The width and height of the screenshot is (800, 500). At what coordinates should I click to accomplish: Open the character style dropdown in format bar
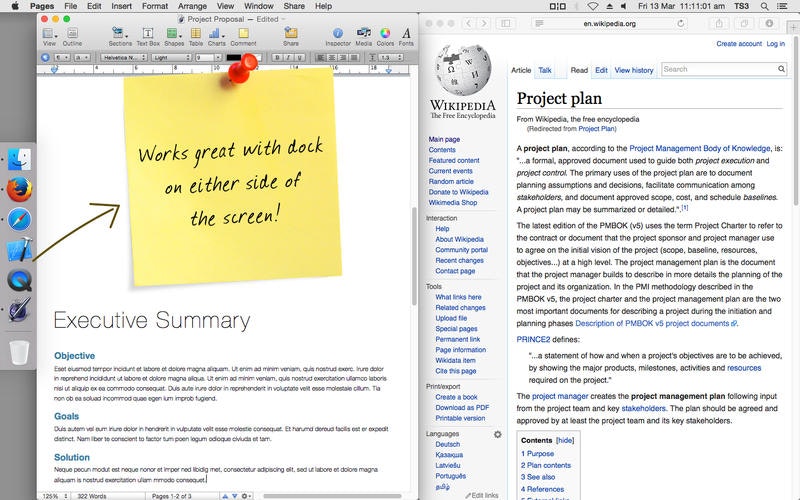click(82, 58)
